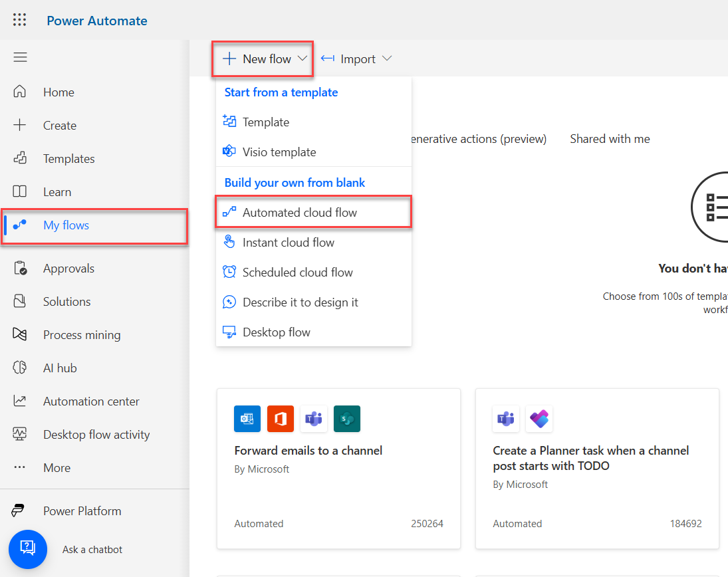Open Create a Planner task template card
The height and width of the screenshot is (577, 728).
(x=597, y=469)
